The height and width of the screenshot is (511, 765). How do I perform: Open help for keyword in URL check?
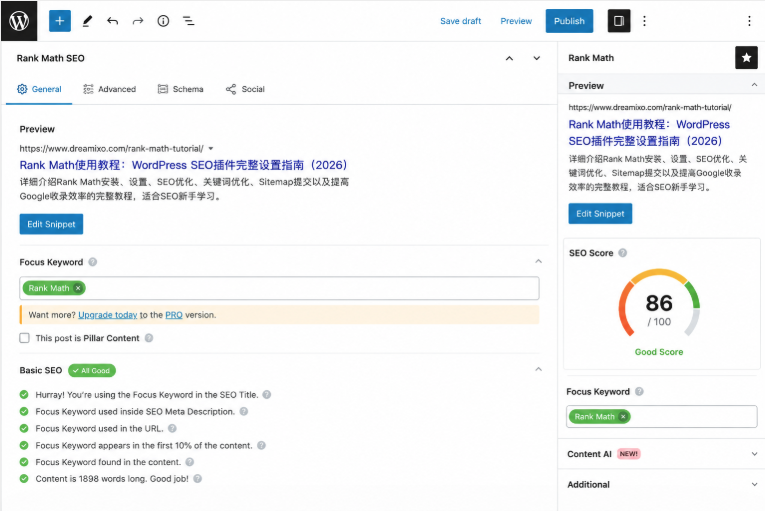coord(172,429)
